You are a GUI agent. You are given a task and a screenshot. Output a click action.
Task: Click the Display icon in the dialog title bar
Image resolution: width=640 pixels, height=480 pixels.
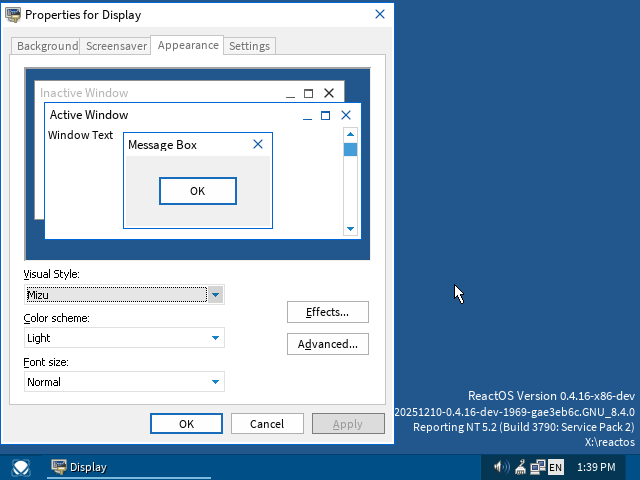click(x=13, y=15)
